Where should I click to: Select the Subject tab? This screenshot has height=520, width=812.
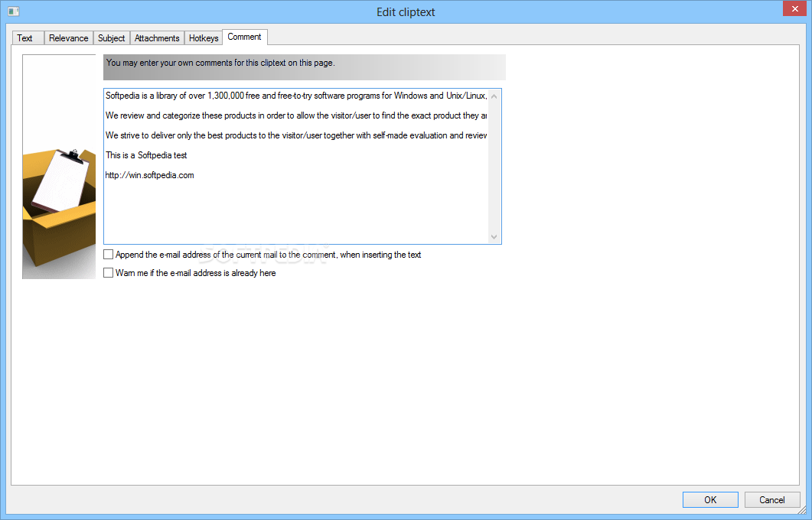111,37
